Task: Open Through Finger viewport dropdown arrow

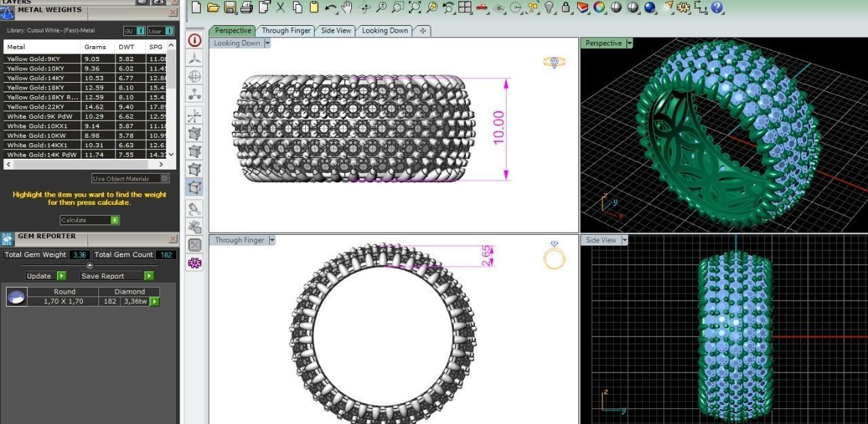Action: (272, 239)
